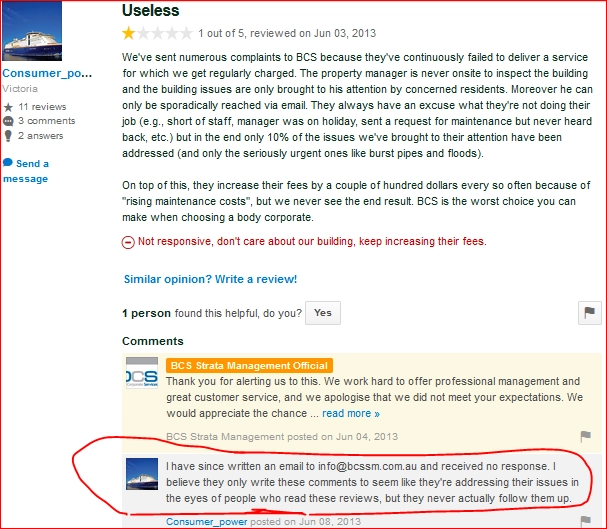Click the BCS logo avatar in comments
Screen dimensions: 607x529
point(142,373)
